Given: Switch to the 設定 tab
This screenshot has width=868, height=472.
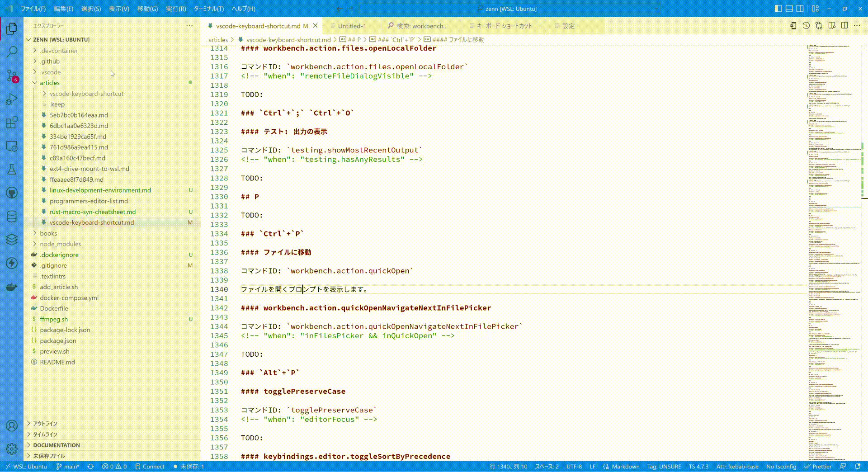Looking at the screenshot, I should (568, 26).
